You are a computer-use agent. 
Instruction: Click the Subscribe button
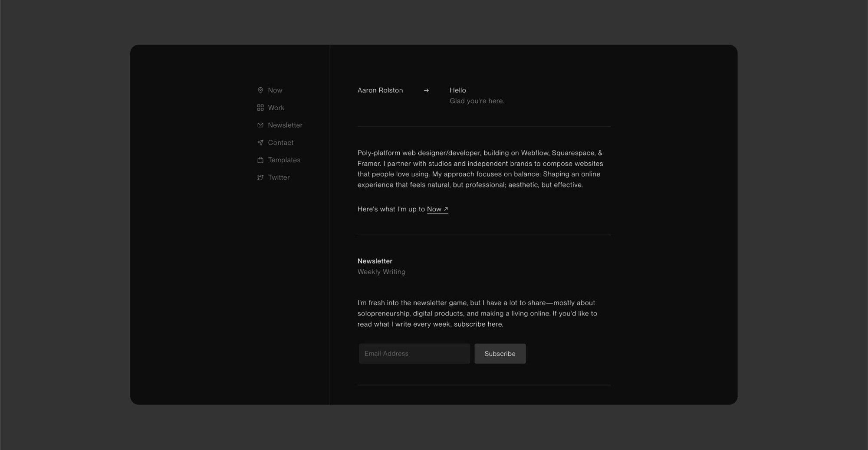(x=500, y=353)
